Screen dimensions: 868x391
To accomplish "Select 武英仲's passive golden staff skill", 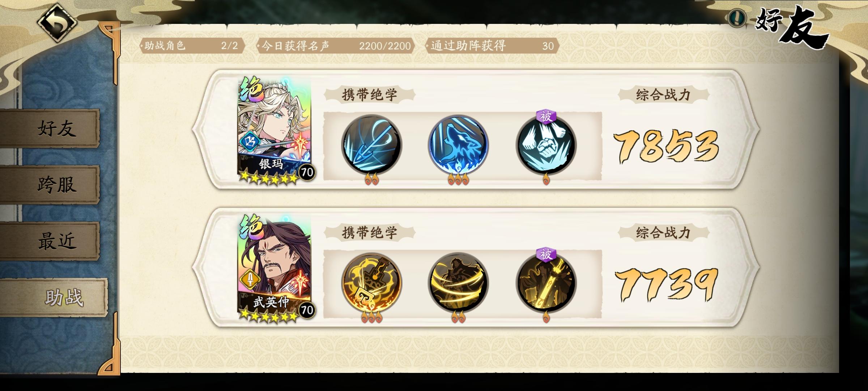I will point(546,282).
